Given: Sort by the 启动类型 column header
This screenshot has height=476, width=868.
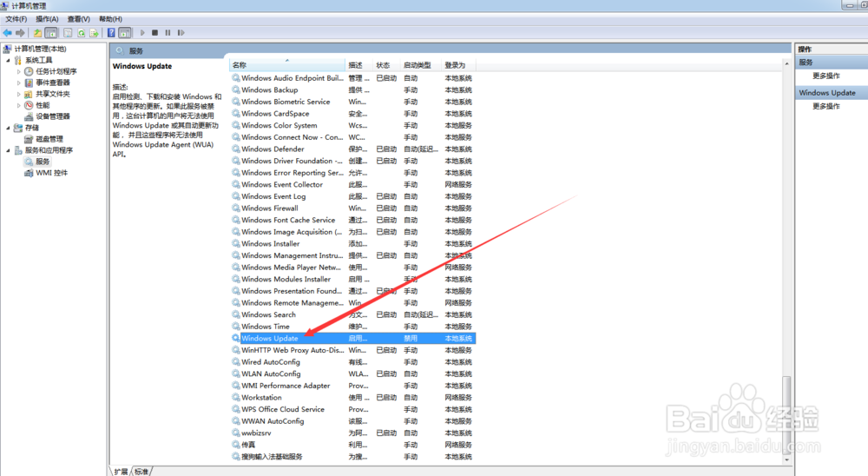Looking at the screenshot, I should (420, 65).
